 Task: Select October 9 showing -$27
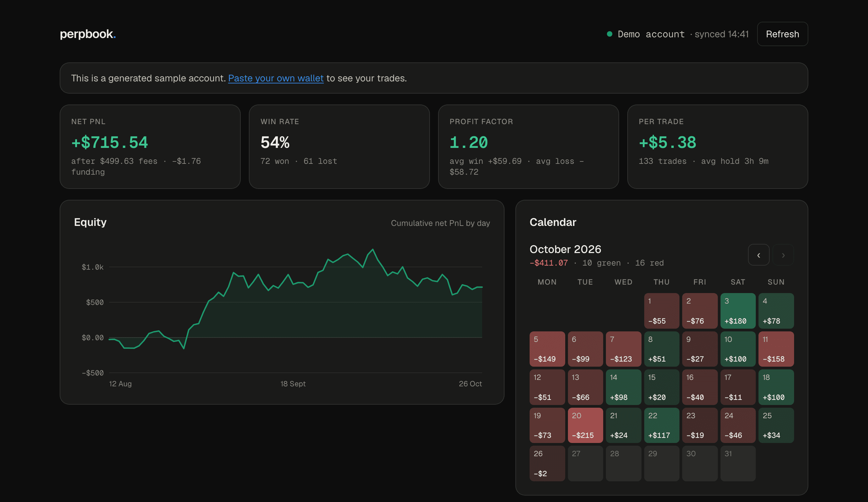(x=699, y=349)
